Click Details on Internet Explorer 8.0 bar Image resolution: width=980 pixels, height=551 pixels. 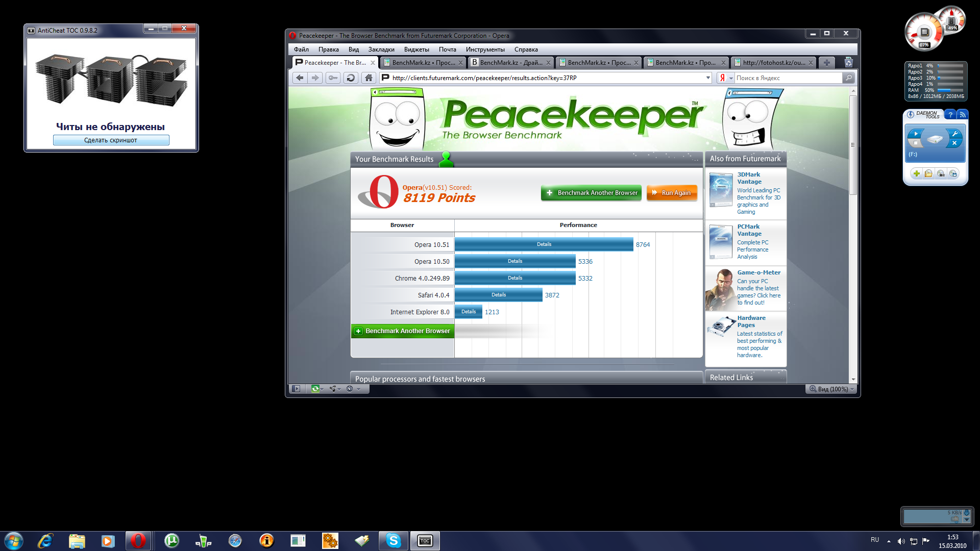click(469, 312)
